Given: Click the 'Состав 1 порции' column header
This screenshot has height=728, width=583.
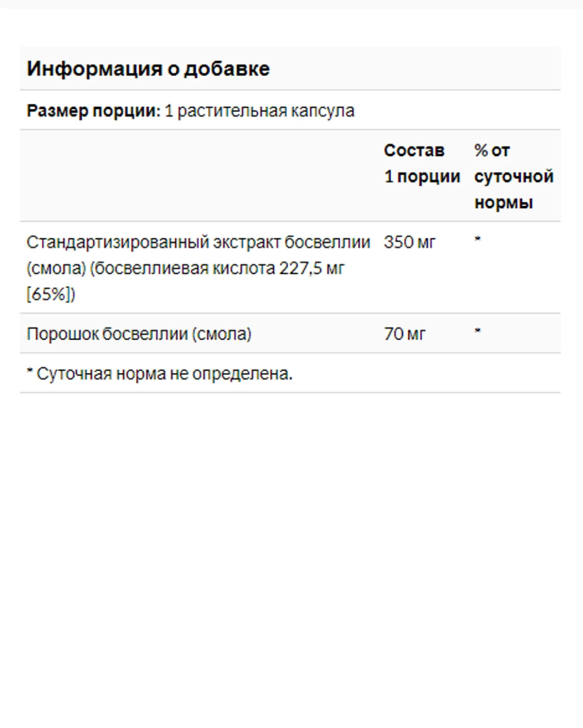Looking at the screenshot, I should point(422,163).
